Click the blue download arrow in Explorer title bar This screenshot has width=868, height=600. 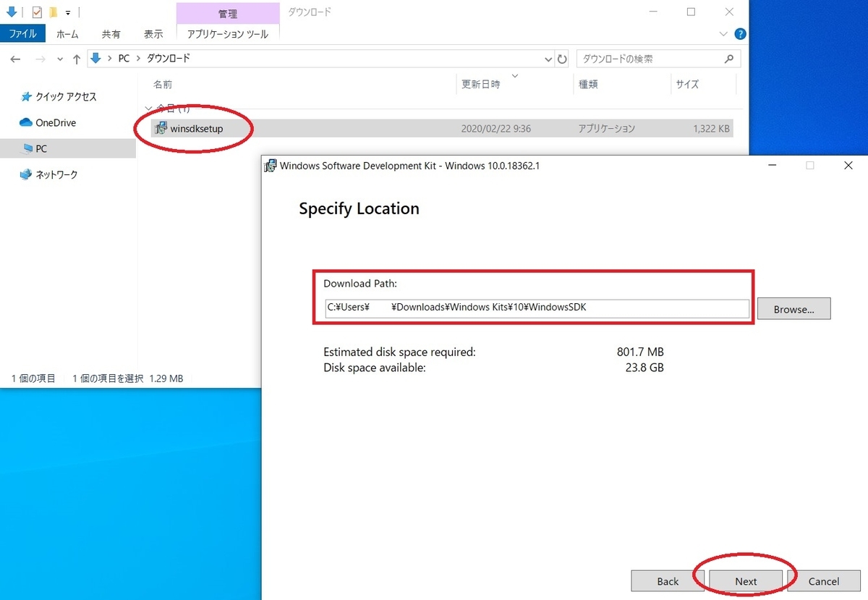[11, 12]
